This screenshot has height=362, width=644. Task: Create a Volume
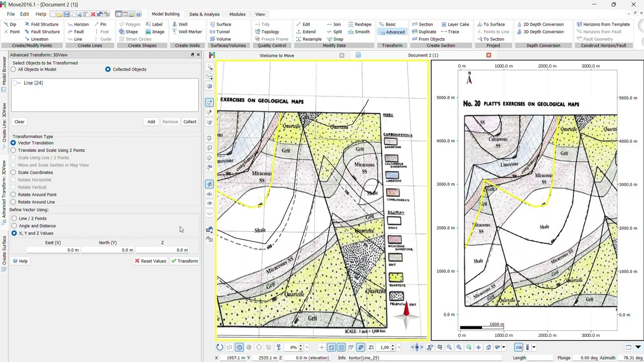(220, 39)
